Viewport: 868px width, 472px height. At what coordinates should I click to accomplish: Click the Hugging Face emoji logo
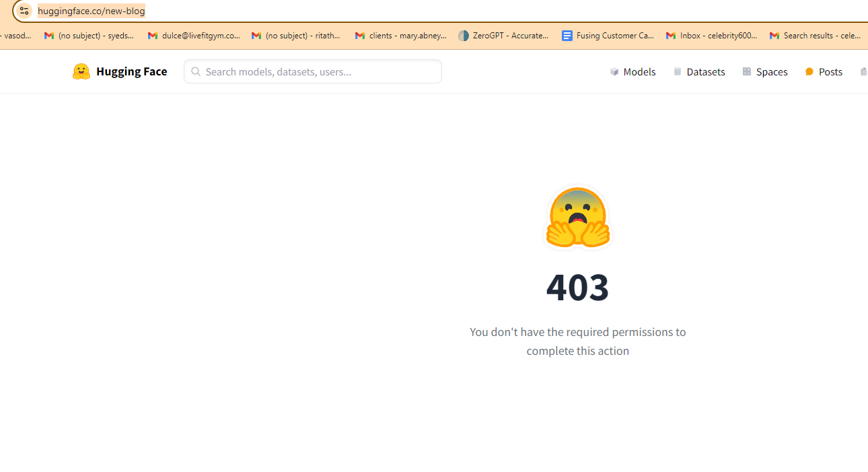(x=81, y=71)
